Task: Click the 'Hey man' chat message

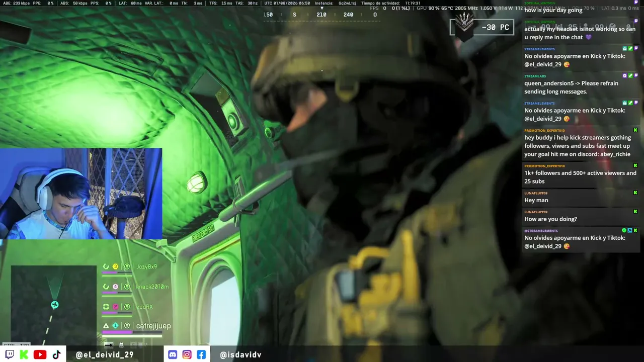Action: tap(536, 200)
